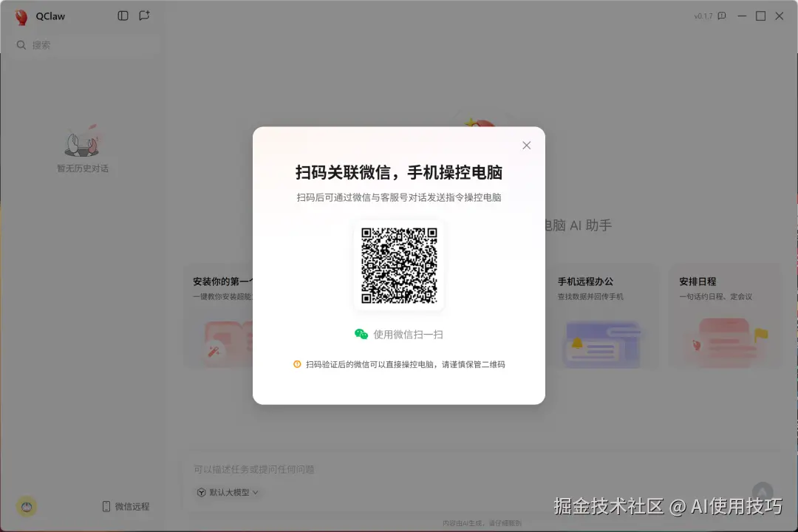Open the 安排日程 card
The image size is (798, 532).
click(723, 316)
